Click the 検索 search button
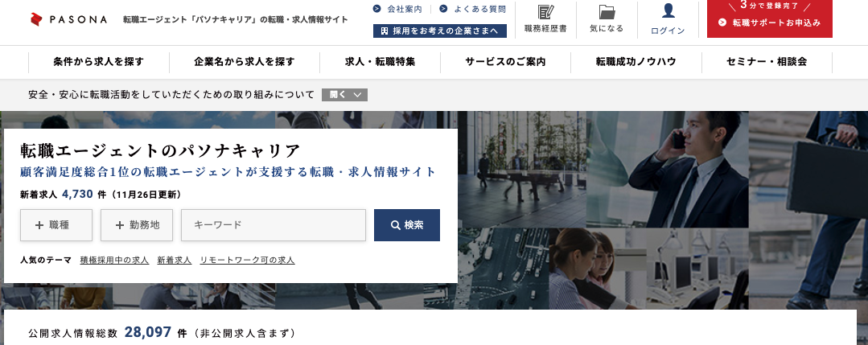Screen dimensions: 868x345 click(407, 225)
